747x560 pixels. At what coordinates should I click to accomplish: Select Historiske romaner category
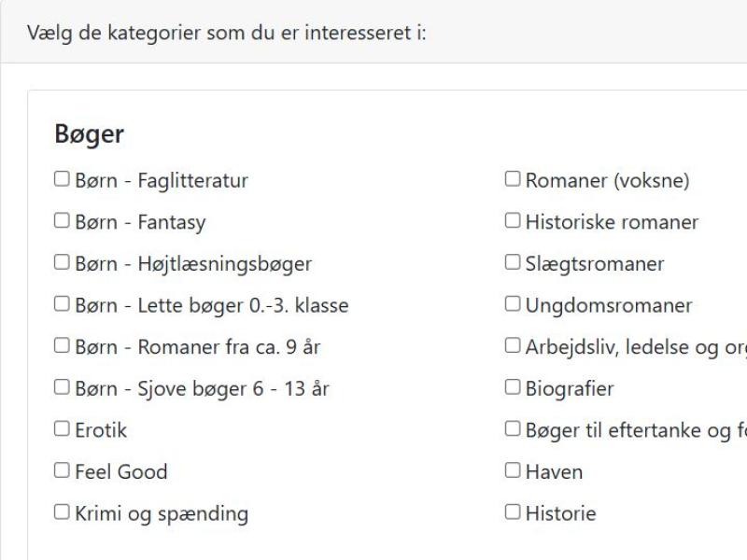coord(513,221)
